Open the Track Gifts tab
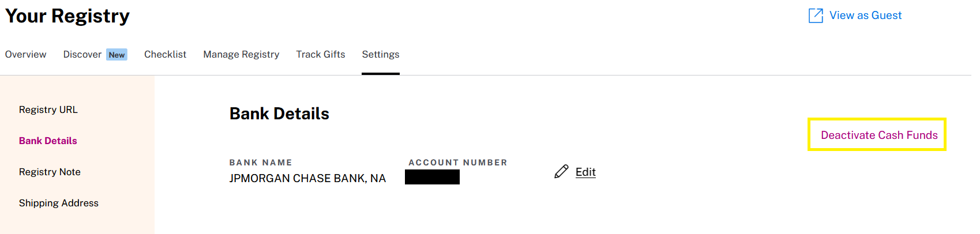 (321, 54)
